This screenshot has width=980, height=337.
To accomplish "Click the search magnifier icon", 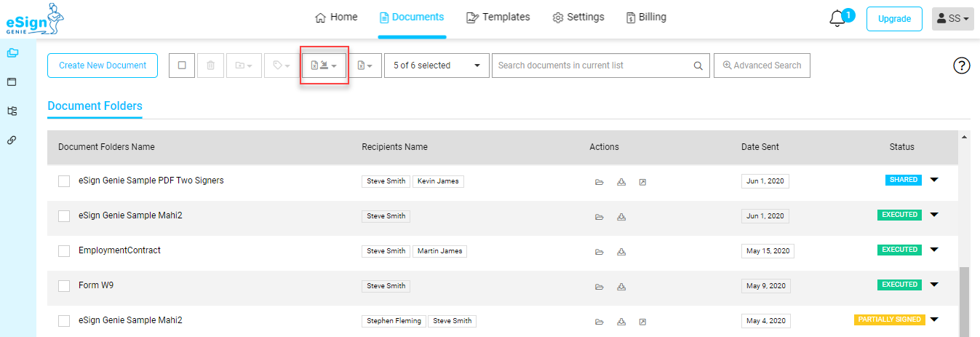I will tap(698, 66).
